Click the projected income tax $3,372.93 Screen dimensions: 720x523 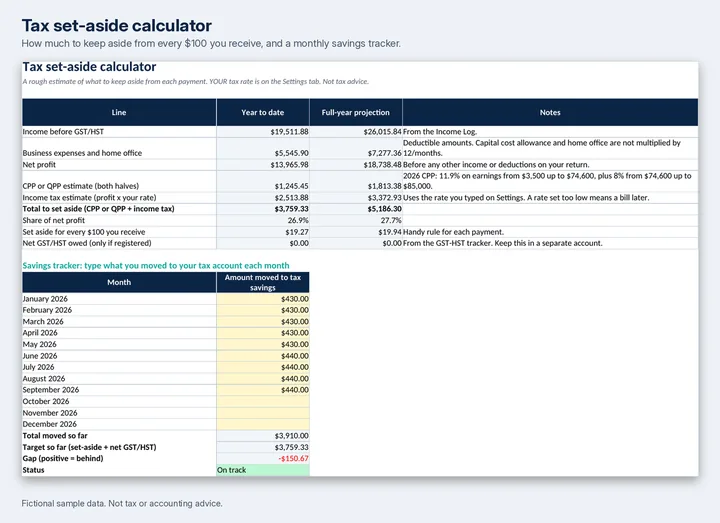point(384,197)
